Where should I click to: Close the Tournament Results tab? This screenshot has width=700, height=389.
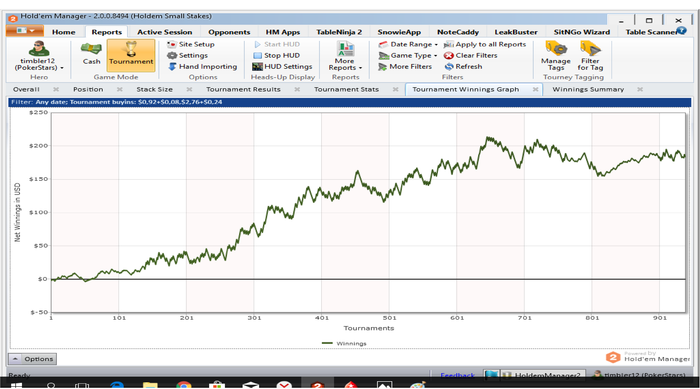click(x=297, y=89)
